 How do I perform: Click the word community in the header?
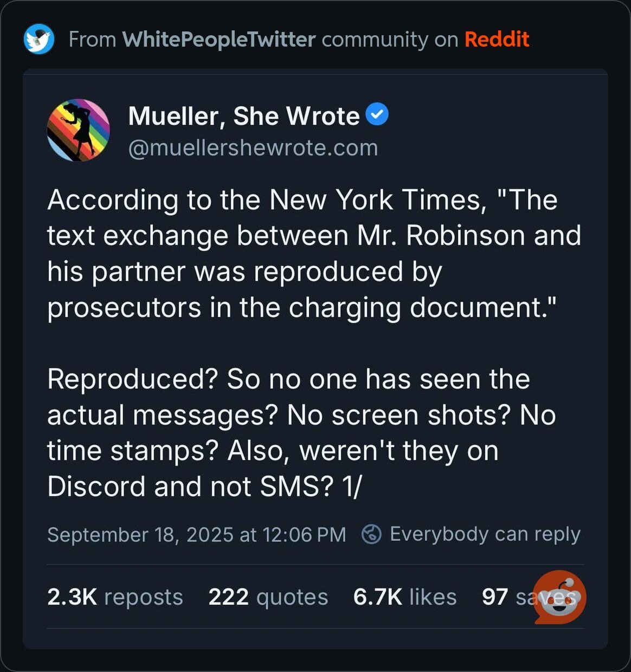(375, 39)
